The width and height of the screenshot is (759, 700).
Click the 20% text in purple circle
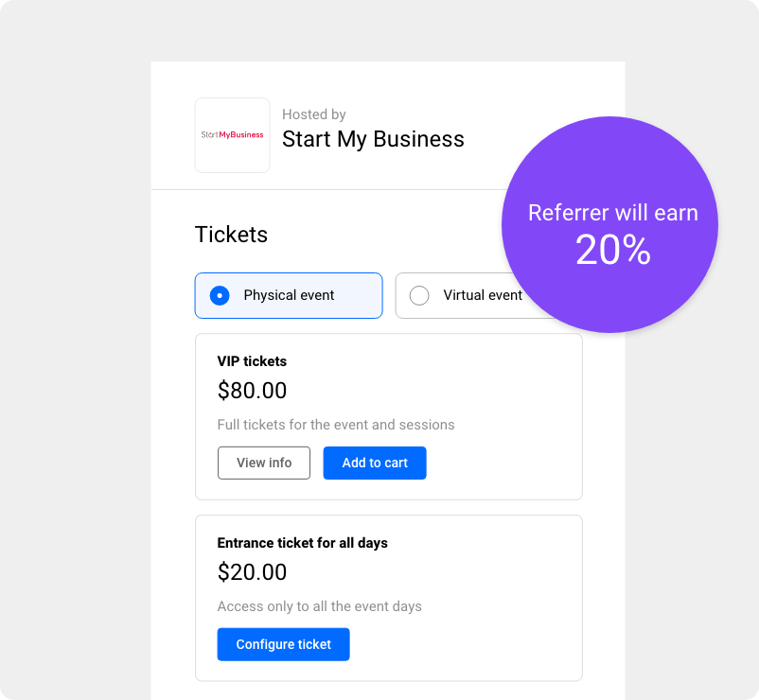coord(613,250)
